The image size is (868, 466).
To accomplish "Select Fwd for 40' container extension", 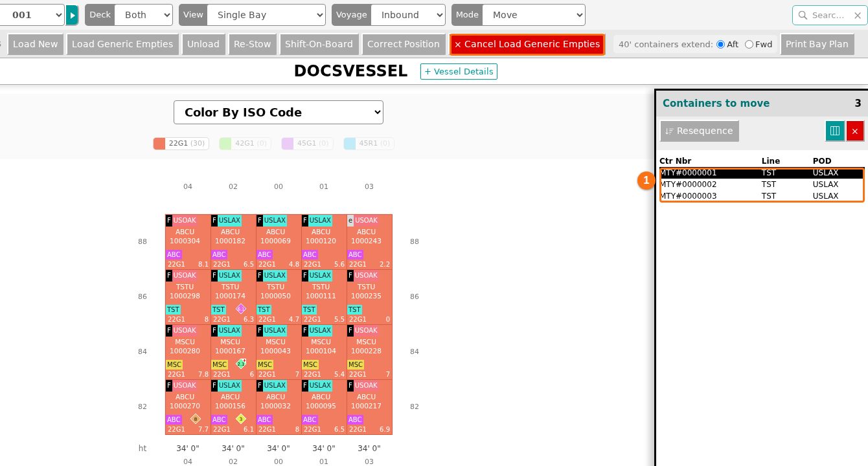I will (x=749, y=45).
